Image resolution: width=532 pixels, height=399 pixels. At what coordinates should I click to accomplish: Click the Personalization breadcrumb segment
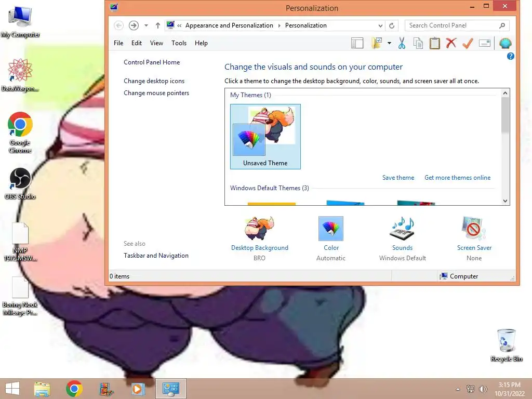[x=305, y=25]
